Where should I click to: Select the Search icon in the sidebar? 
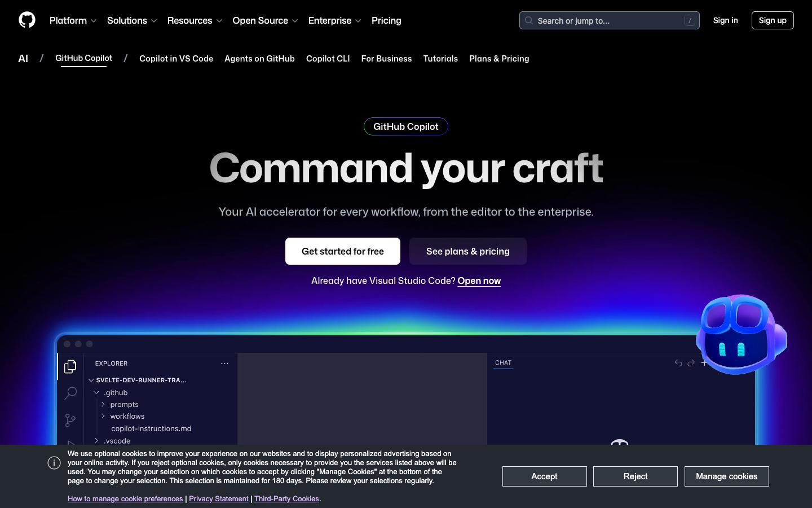pyautogui.click(x=70, y=393)
